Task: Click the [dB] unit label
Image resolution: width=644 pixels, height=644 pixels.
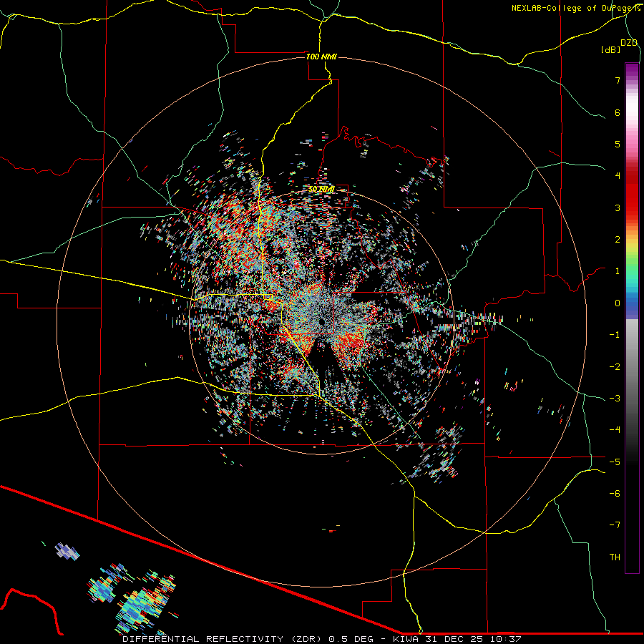Action: click(x=610, y=49)
